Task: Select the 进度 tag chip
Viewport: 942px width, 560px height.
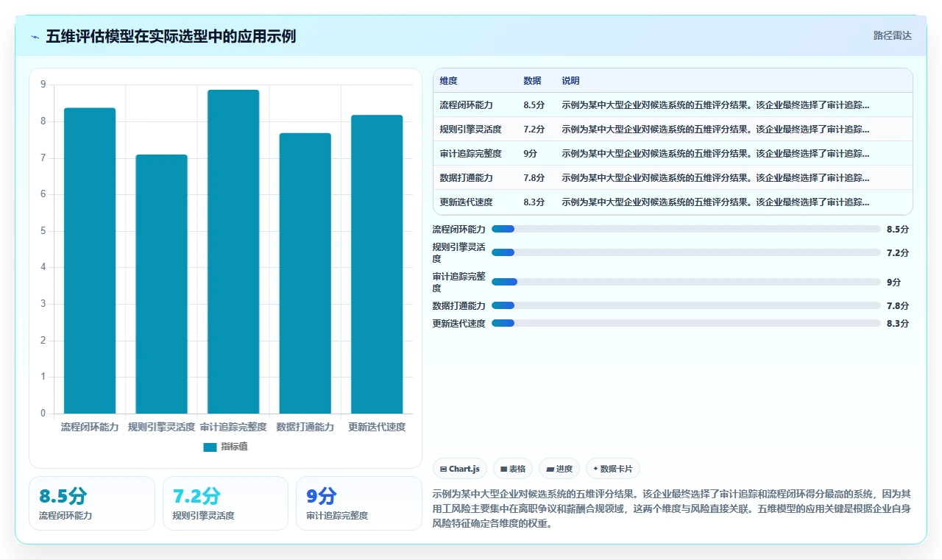Action: 559,469
